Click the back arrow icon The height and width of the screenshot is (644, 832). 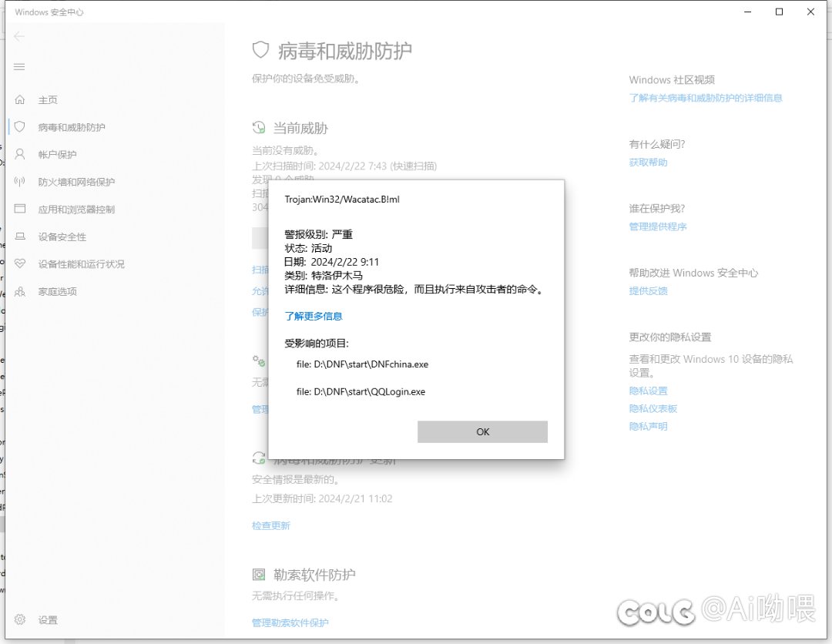(x=19, y=36)
